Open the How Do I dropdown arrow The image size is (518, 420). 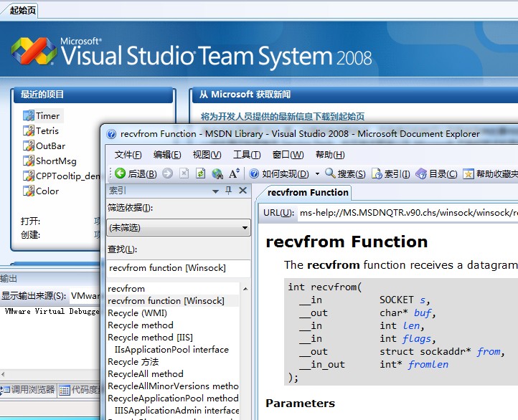coord(317,173)
